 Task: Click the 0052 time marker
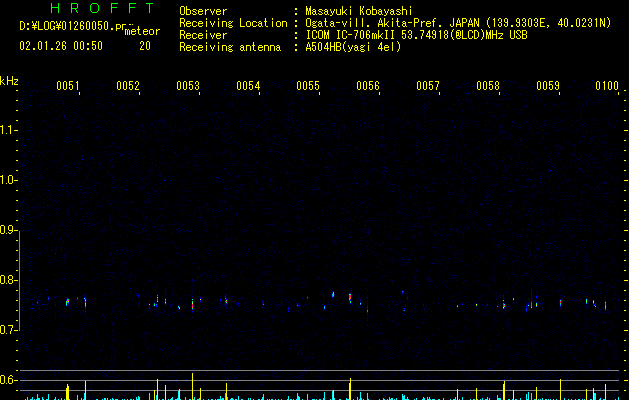pyautogui.click(x=128, y=85)
